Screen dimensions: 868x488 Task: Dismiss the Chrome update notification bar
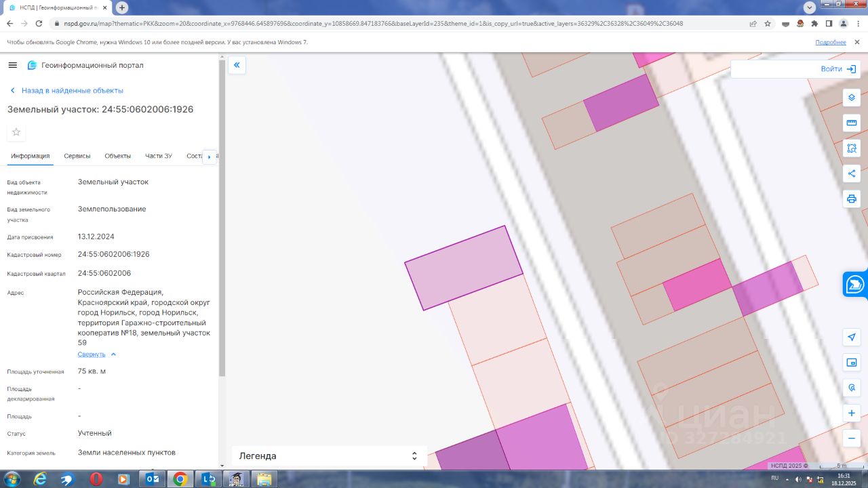tap(858, 42)
